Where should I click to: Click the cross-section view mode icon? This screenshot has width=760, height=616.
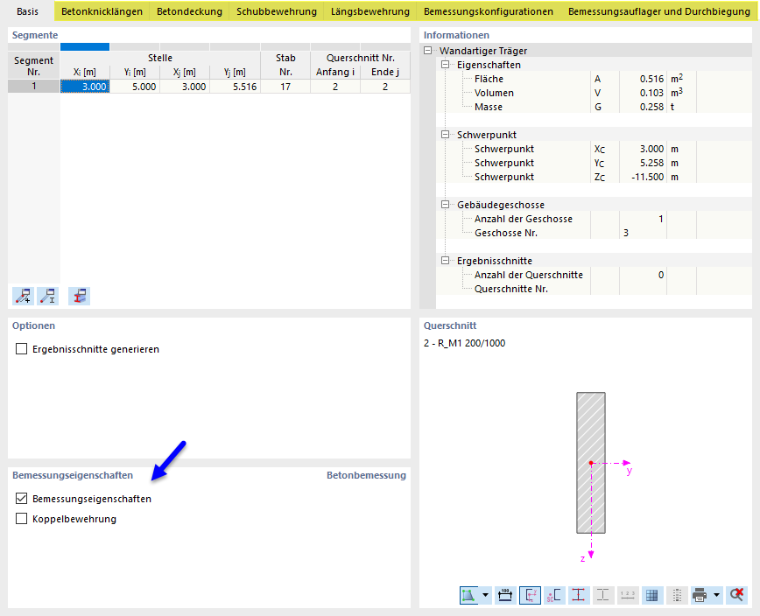pyautogui.click(x=469, y=595)
